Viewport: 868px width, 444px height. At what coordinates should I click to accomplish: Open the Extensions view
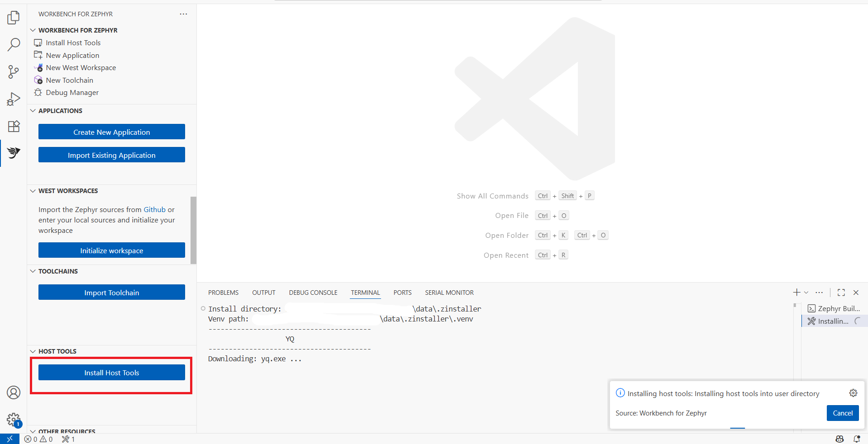coord(13,126)
